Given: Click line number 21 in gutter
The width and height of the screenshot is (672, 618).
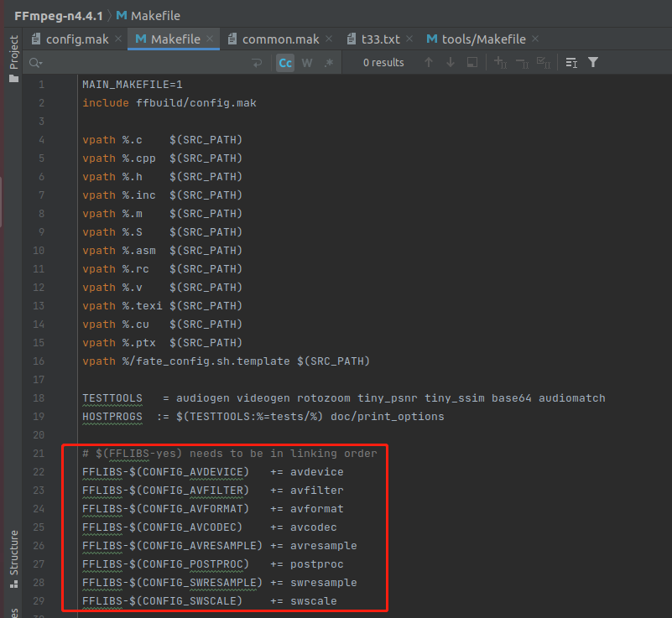Looking at the screenshot, I should (39, 454).
